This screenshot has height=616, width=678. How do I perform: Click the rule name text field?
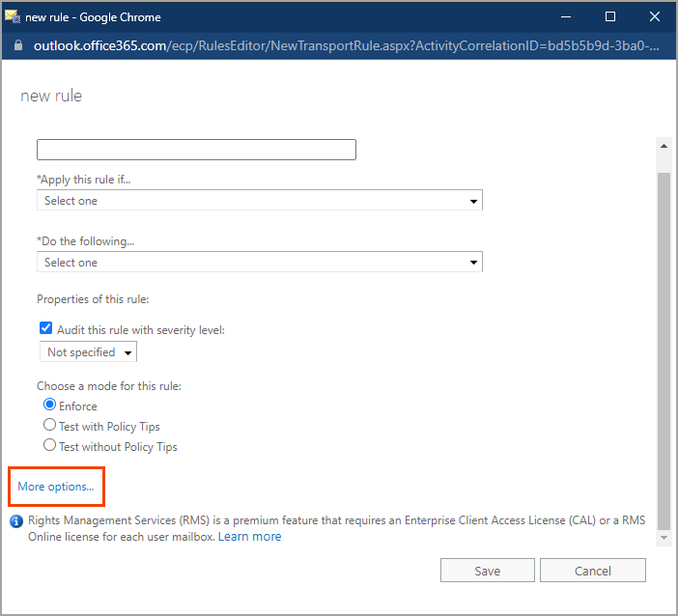click(x=196, y=150)
